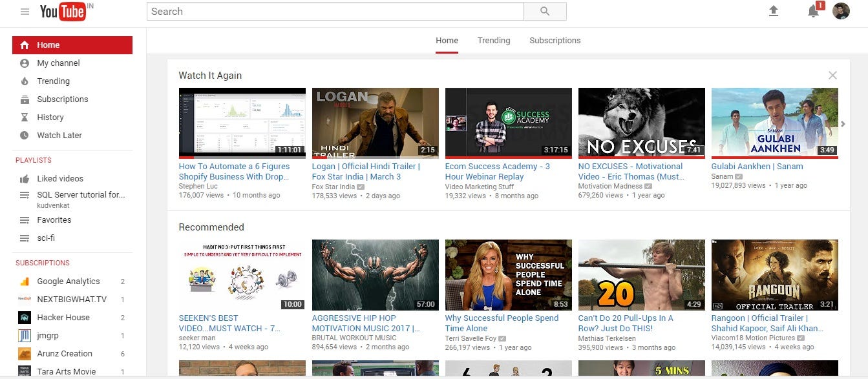Click the Liked videos thumbs-up icon
The height and width of the screenshot is (379, 868).
[25, 179]
